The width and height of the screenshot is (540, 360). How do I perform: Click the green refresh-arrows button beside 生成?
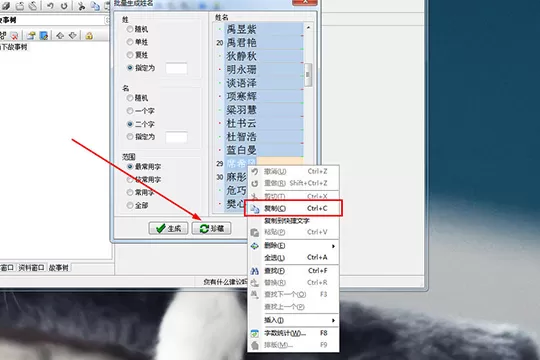tap(211, 228)
